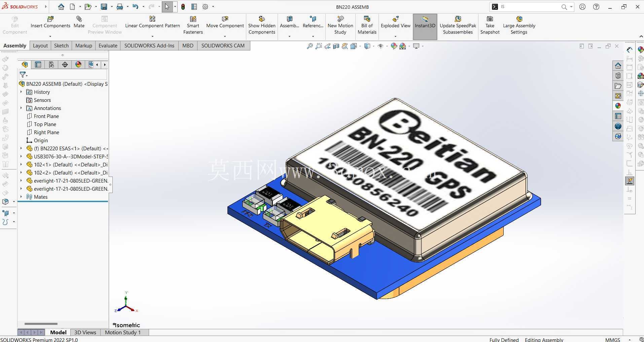Toggle Instant3D mode

click(425, 27)
